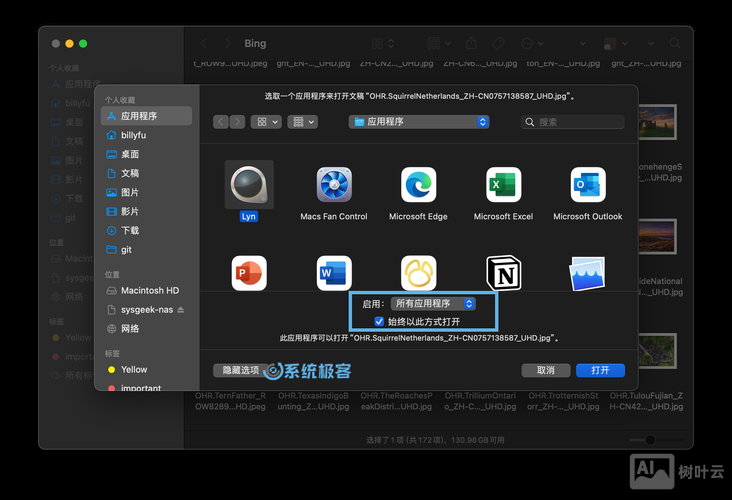Open the 应用程序 location popup

[419, 122]
